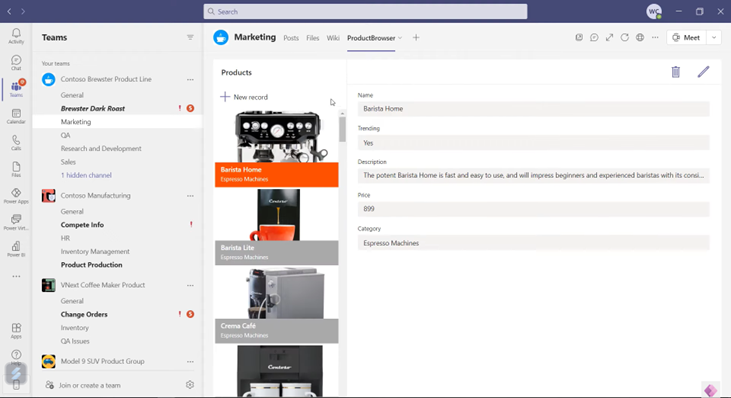The height and width of the screenshot is (398, 731).
Task: Filter the Teams list
Action: click(x=190, y=37)
